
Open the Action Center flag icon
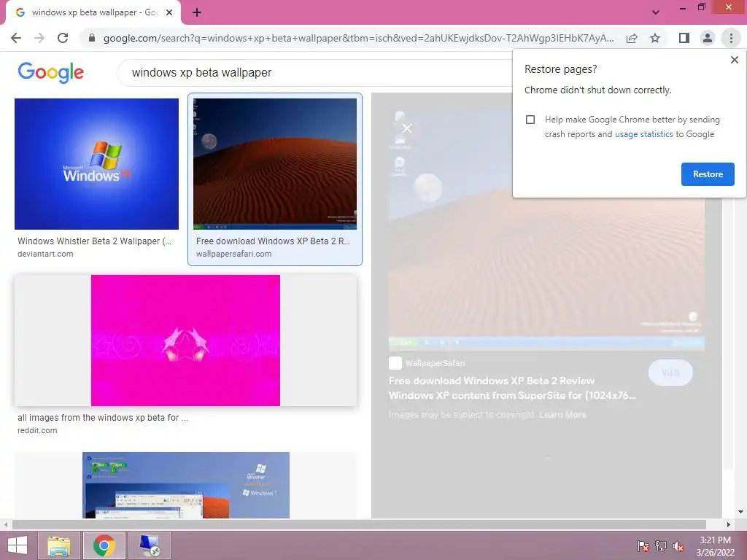tap(643, 546)
